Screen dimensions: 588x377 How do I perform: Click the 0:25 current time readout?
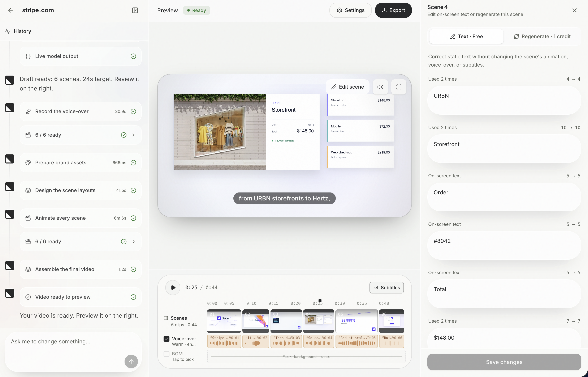click(x=191, y=288)
